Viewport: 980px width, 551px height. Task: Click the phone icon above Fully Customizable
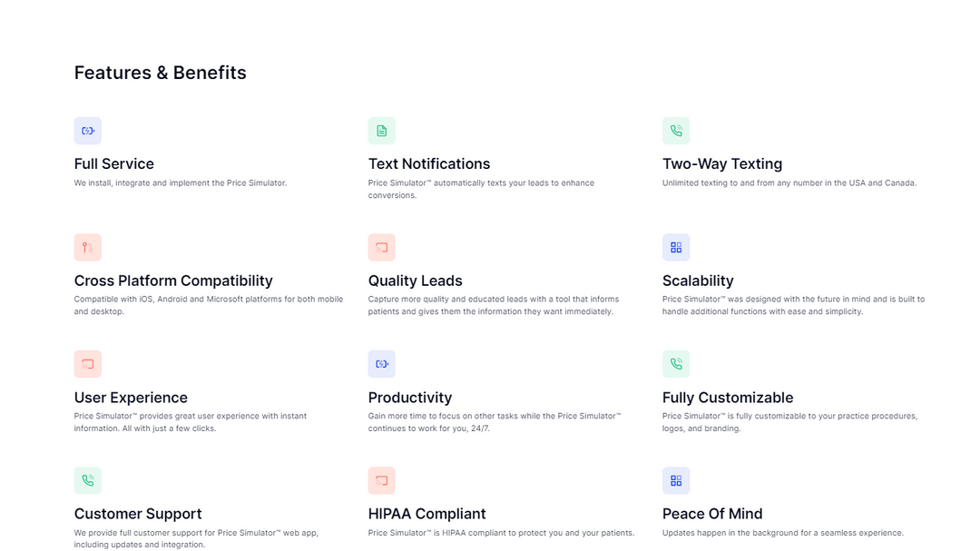676,364
